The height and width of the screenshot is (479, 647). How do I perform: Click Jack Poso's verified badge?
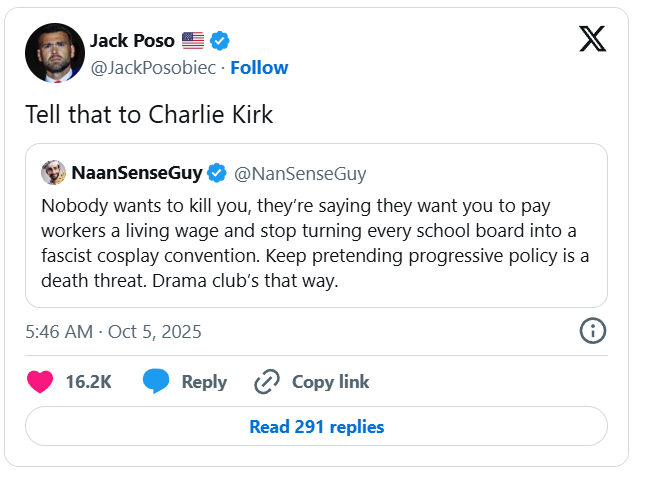[221, 41]
